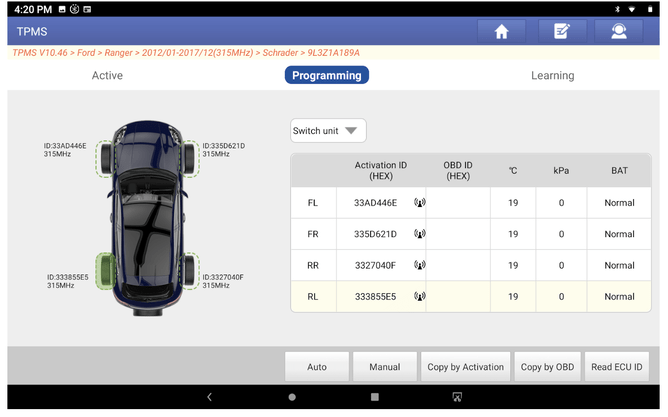This screenshot has width=668, height=417.
Task: Click TPMS title in header bar
Action: (x=32, y=32)
